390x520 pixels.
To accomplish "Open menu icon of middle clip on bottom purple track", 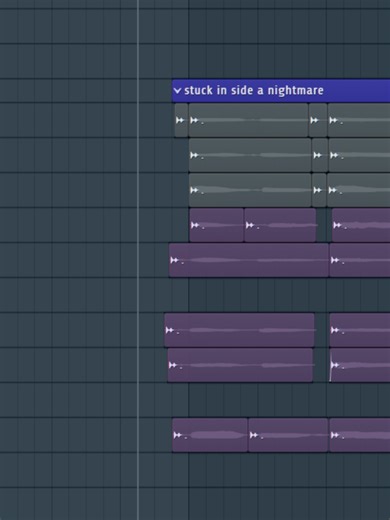I will pyautogui.click(x=254, y=435).
